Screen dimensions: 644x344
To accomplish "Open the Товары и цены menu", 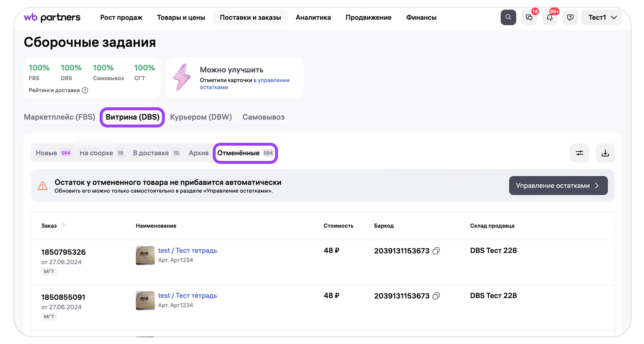I will [x=181, y=18].
